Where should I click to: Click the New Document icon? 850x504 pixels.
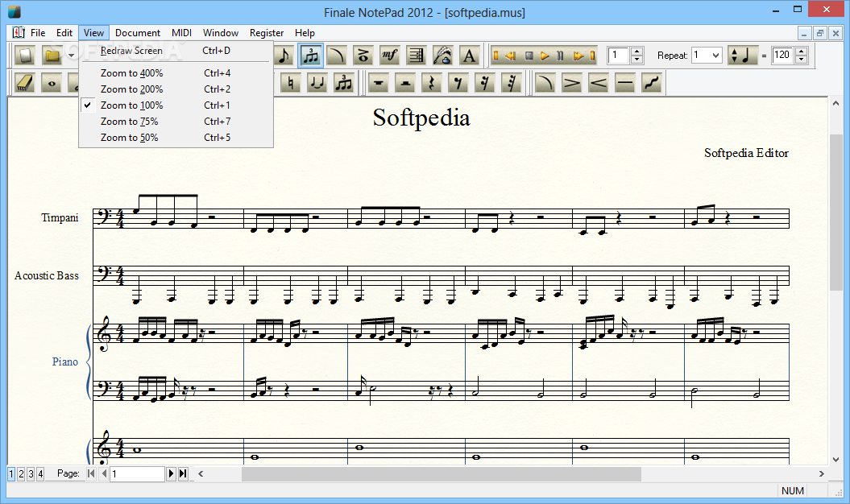pyautogui.click(x=25, y=56)
